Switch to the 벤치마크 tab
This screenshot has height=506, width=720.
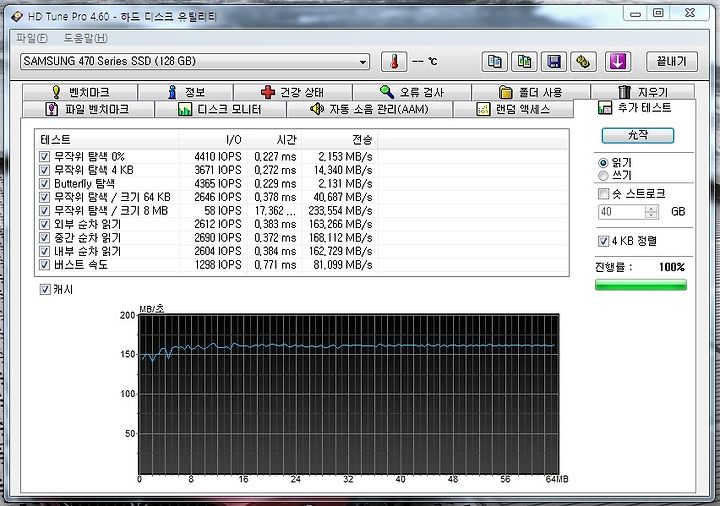tap(80, 92)
